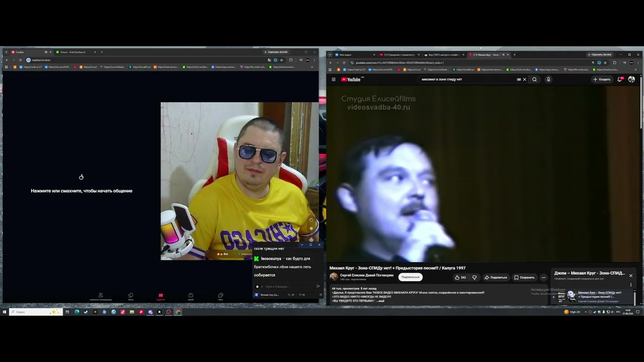Click Спросить Gemini in the rulet.tv window

(276, 52)
